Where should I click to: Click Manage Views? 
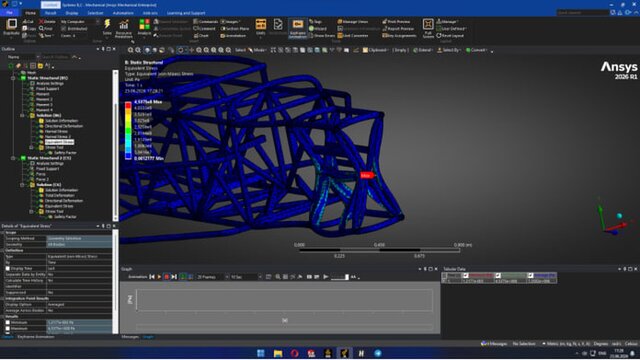[x=353, y=22]
